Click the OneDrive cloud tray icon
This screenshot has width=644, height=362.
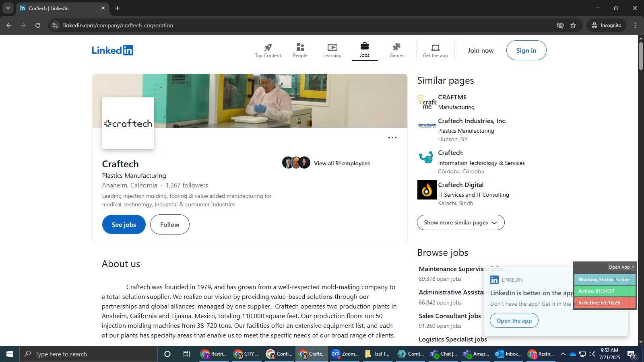[572, 354]
